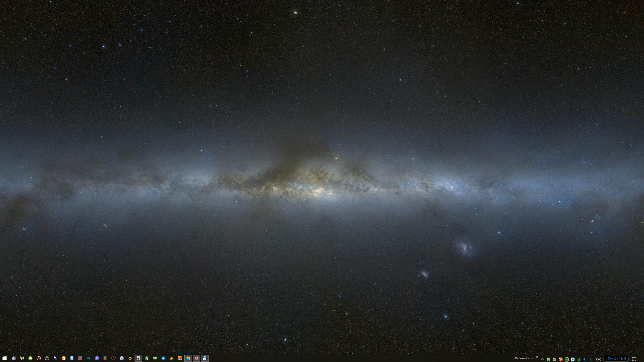644x362 pixels.
Task: Open Google Chrome from the taskbar
Action: coord(188,358)
